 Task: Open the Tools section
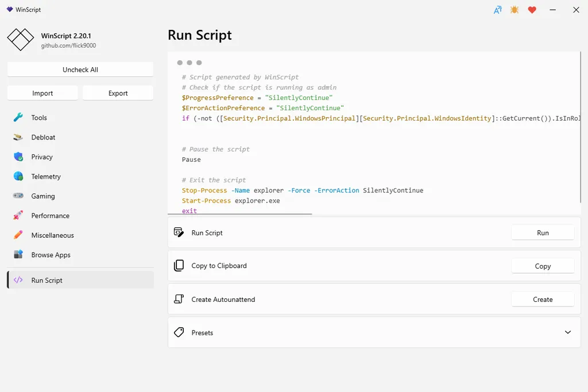click(80, 118)
